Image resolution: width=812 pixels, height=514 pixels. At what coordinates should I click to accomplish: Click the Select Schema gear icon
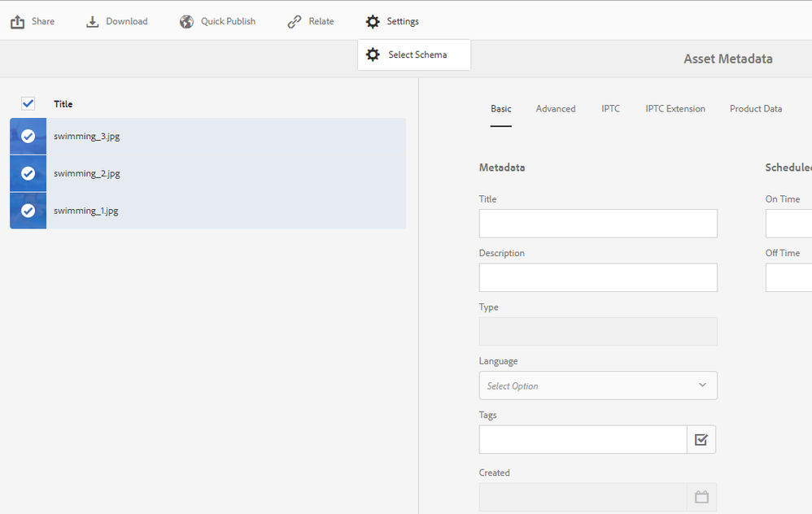coord(373,54)
